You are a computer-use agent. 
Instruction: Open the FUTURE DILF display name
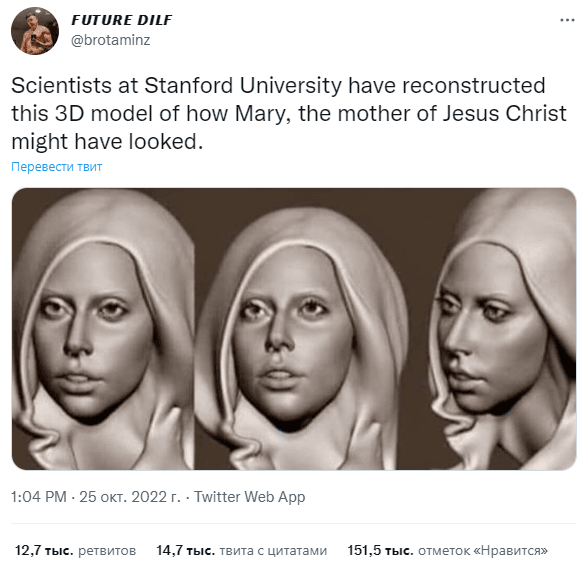(122, 20)
